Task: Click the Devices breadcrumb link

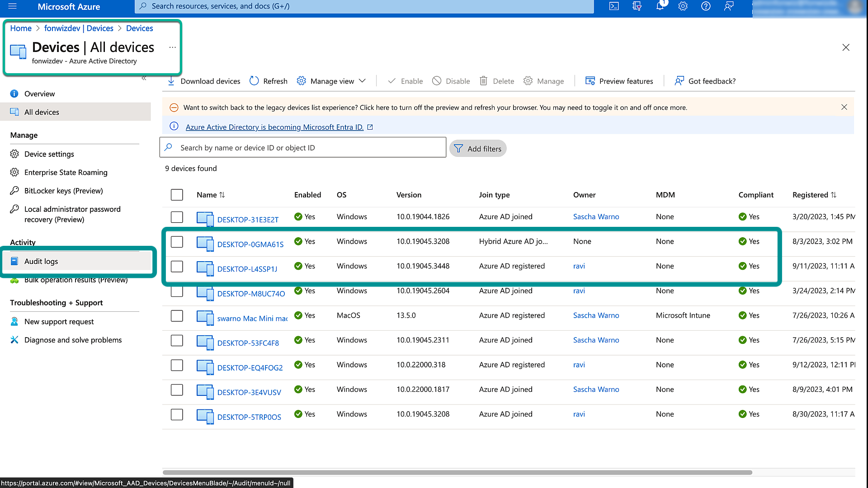Action: (139, 28)
